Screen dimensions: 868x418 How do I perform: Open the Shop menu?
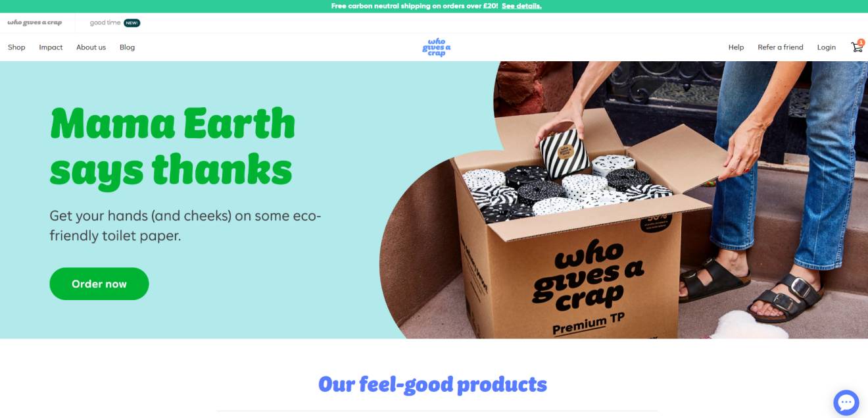[x=16, y=47]
